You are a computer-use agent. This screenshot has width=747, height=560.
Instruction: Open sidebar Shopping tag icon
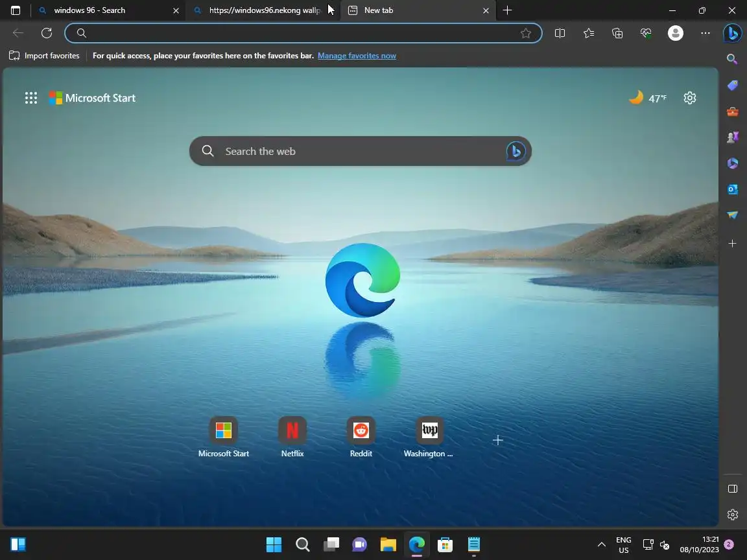pyautogui.click(x=732, y=86)
